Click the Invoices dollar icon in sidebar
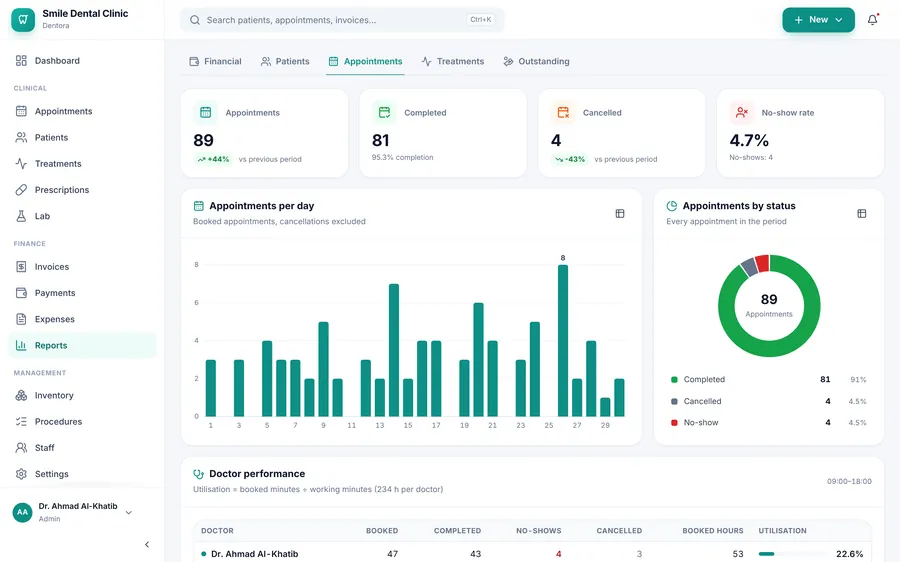Viewport: 900px width, 562px height. 21,266
